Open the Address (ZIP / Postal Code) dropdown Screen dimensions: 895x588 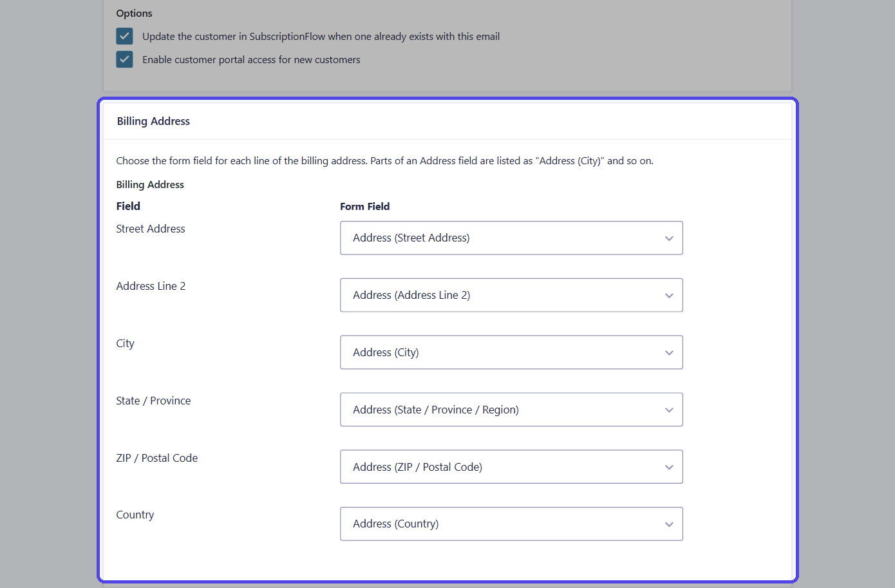pos(511,467)
